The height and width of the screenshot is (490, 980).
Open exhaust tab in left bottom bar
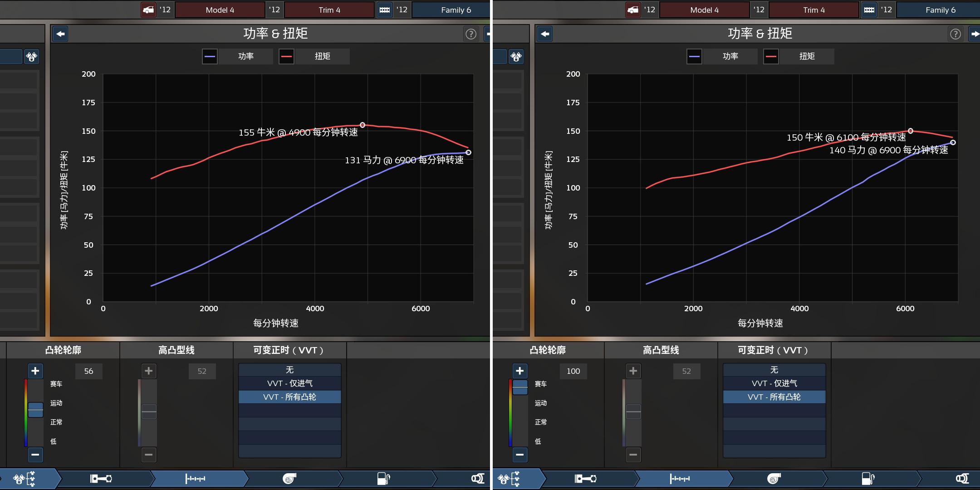point(477,479)
